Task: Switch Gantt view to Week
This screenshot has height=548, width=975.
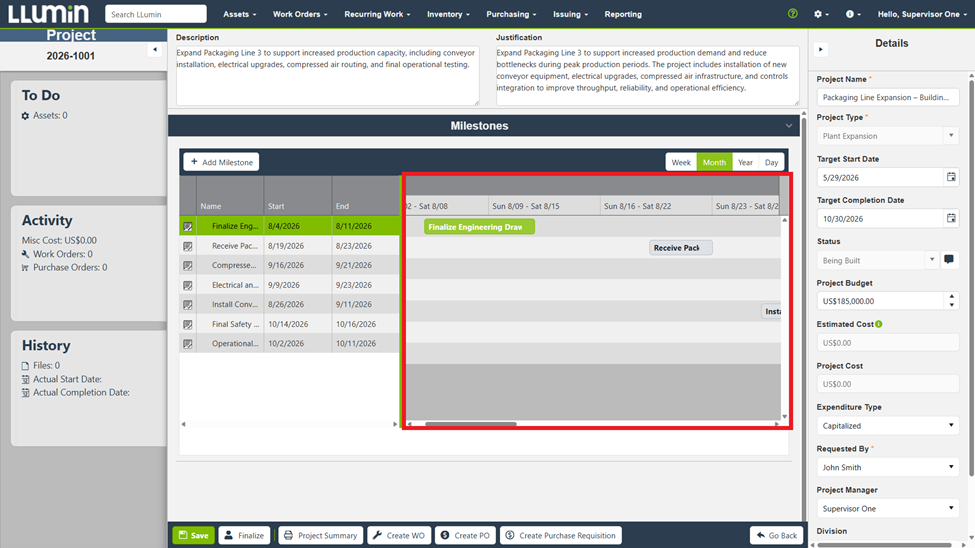Action: (x=681, y=162)
